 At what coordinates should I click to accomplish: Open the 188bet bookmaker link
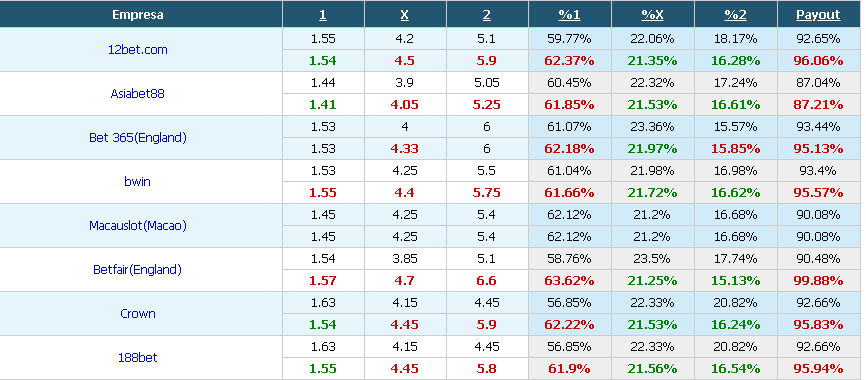click(x=138, y=357)
